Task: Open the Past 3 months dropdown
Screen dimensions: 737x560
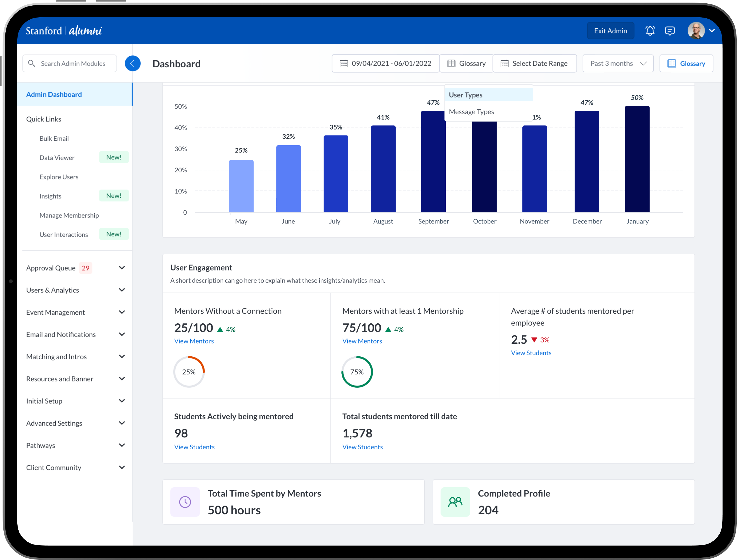Action: click(618, 63)
